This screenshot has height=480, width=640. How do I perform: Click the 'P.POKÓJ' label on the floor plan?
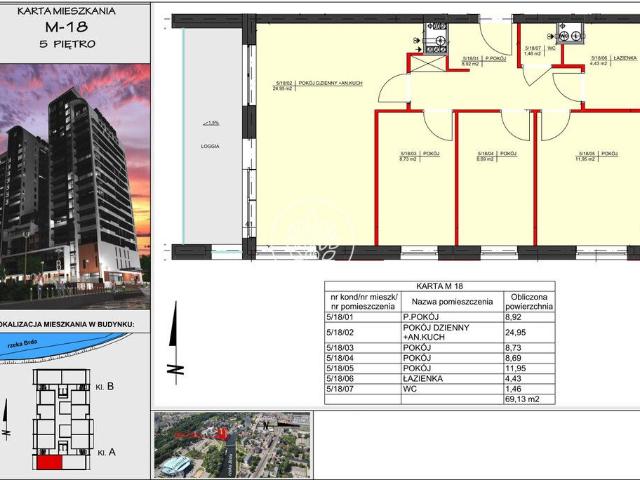coord(495,59)
